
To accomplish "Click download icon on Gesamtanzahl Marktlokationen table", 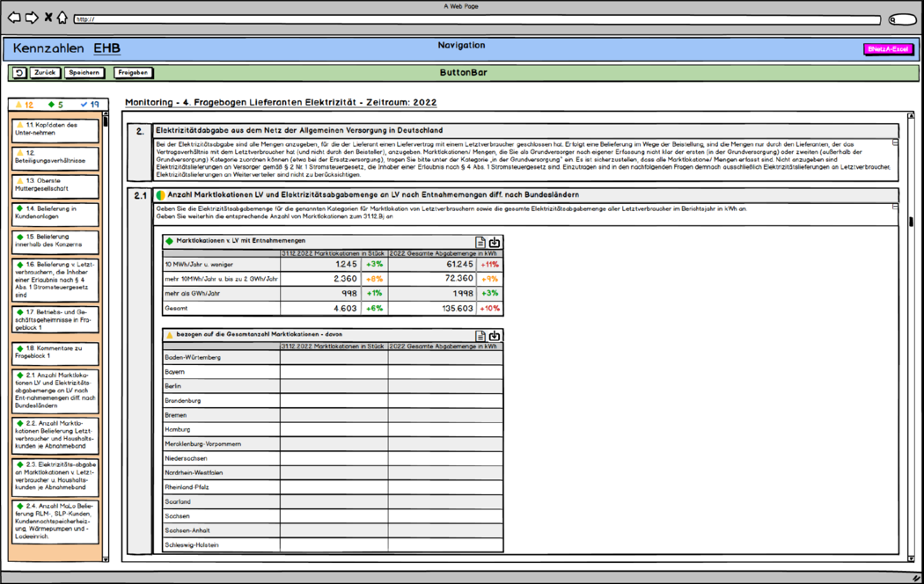I will click(495, 336).
